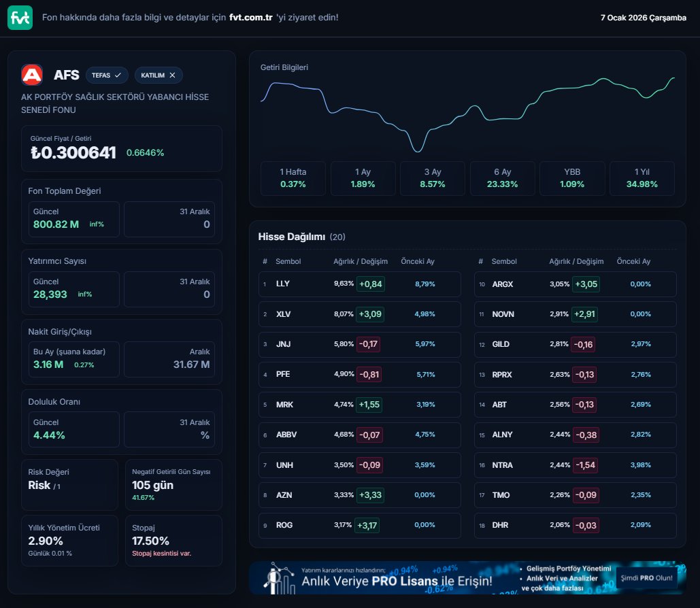Click the +3,33 change badge for AZN
This screenshot has height=608, width=700.
point(370,495)
